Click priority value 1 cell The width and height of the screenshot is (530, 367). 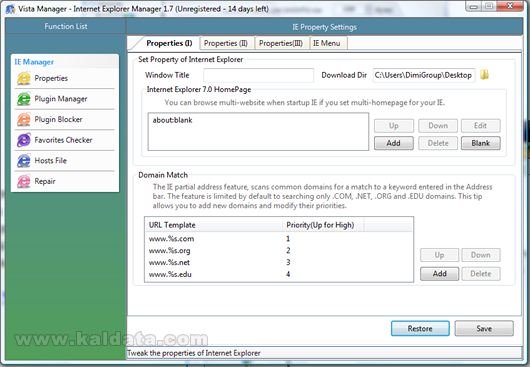(288, 239)
